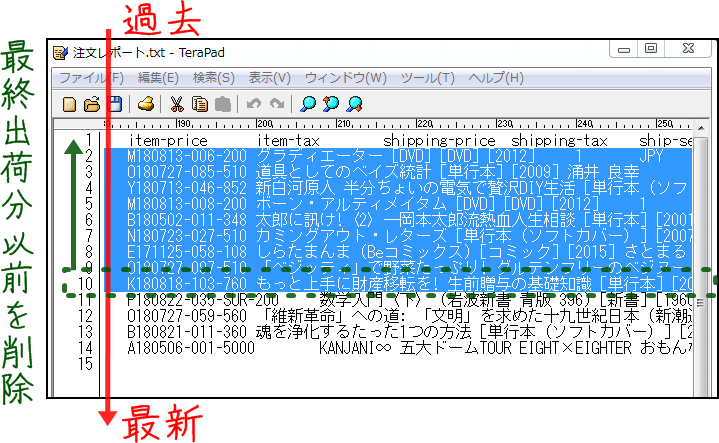This screenshot has height=443, width=719.
Task: Click the Open folder toolbar icon
Action: [92, 103]
